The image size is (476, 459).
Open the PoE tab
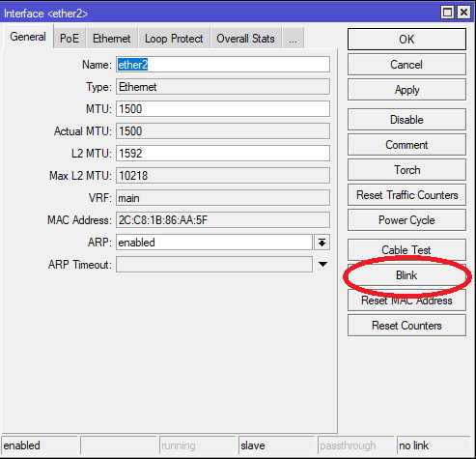point(70,39)
